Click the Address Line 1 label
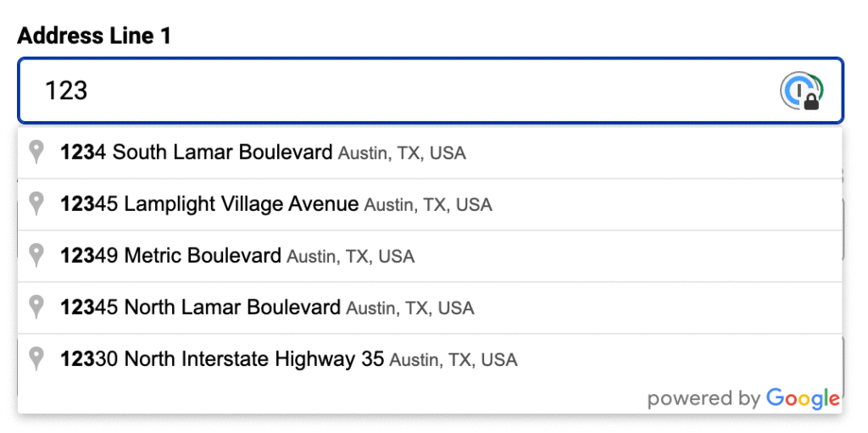The height and width of the screenshot is (433, 868). click(94, 36)
